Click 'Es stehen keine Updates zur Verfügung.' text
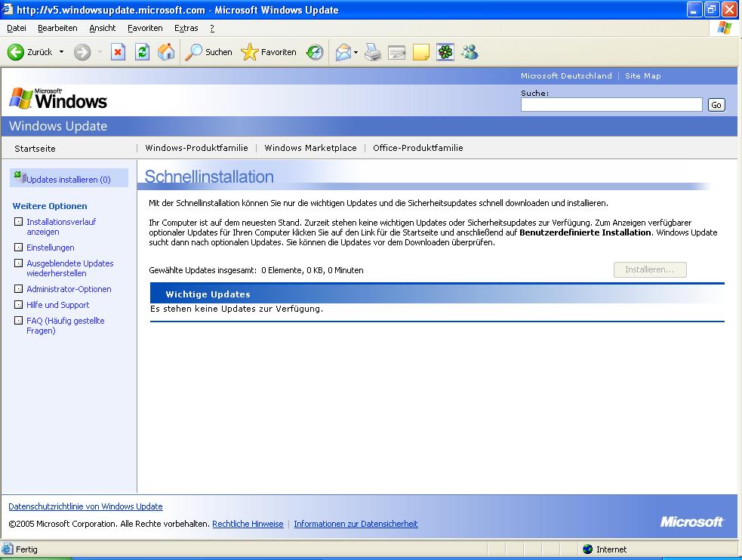 coord(236,309)
